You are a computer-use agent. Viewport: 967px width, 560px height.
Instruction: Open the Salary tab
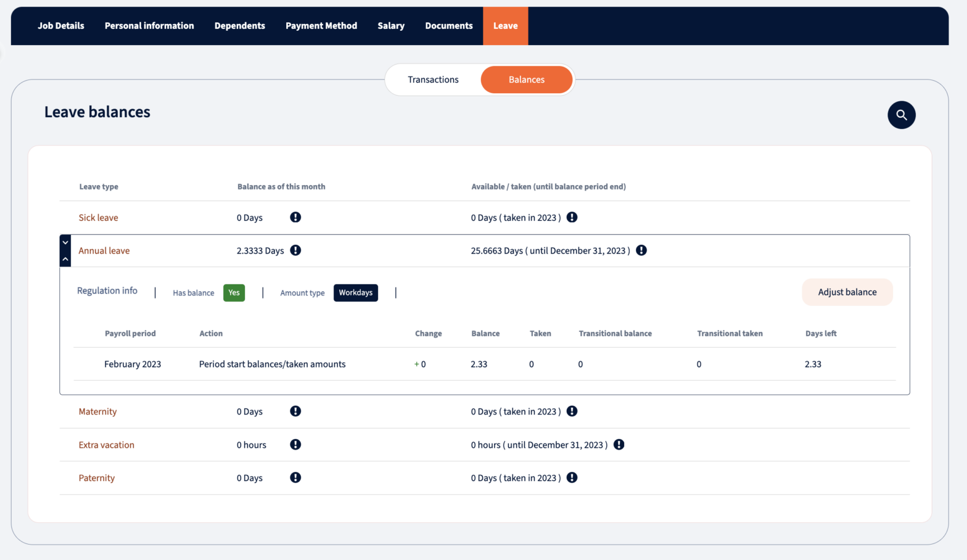pyautogui.click(x=391, y=26)
